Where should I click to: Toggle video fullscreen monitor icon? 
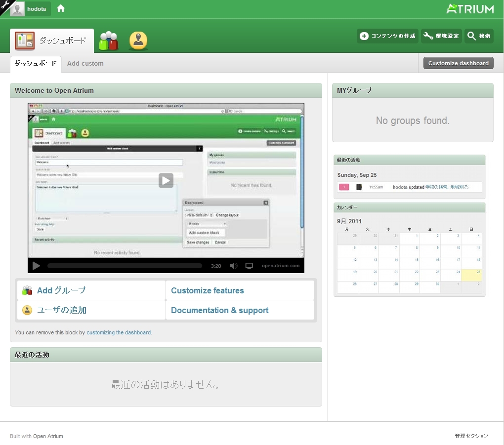[x=249, y=266]
